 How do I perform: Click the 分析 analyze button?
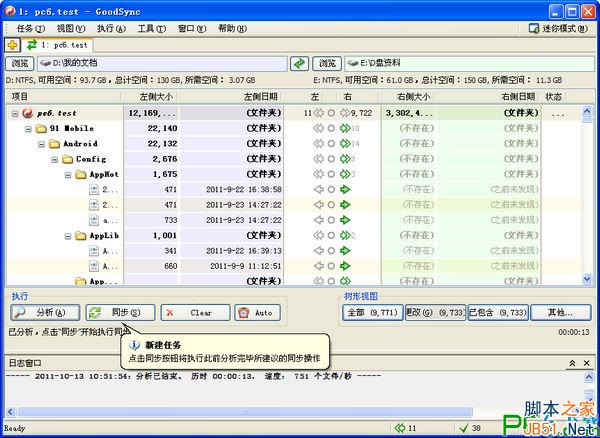[x=45, y=313]
